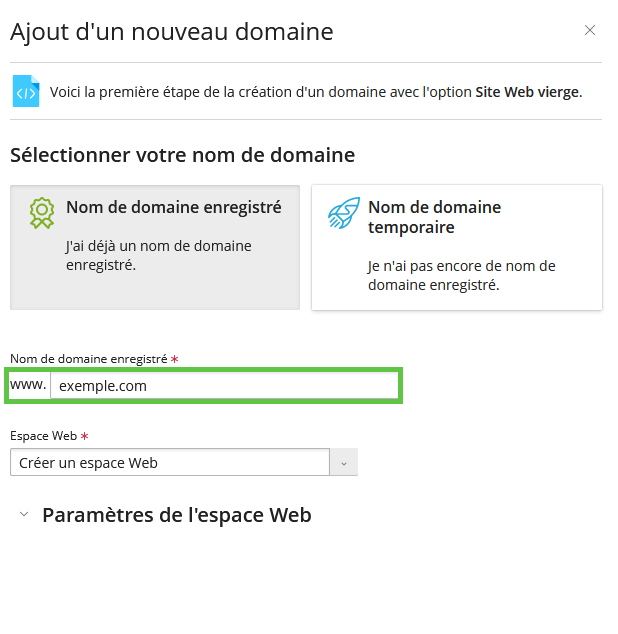Click the red asterisk beside Espace Web
The width and height of the screenshot is (618, 634).
click(85, 436)
